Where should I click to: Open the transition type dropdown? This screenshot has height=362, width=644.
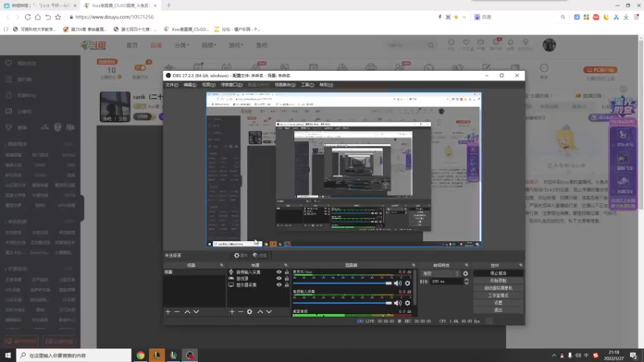pyautogui.click(x=440, y=274)
